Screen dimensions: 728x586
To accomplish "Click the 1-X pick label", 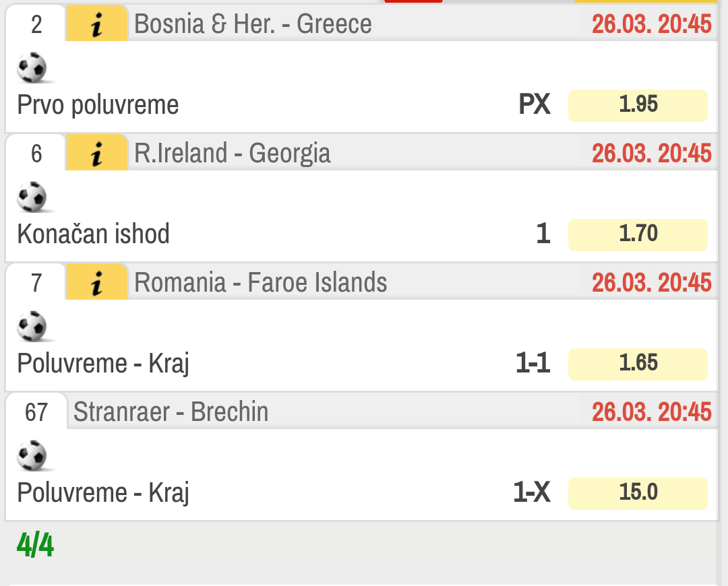I will tap(532, 493).
